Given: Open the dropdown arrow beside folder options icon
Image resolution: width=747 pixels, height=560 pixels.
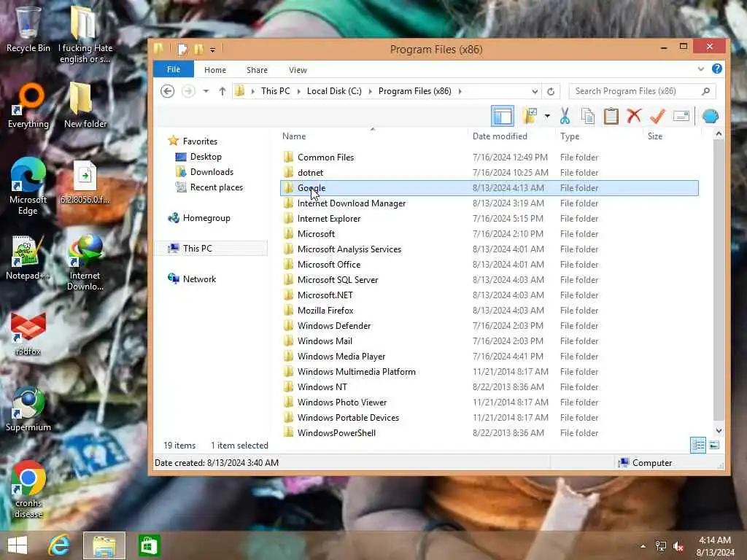Looking at the screenshot, I should [547, 116].
